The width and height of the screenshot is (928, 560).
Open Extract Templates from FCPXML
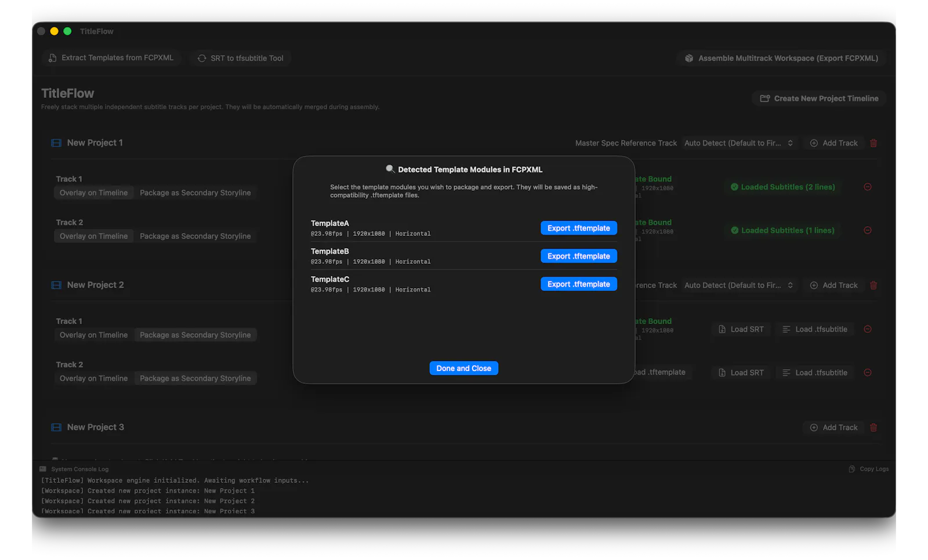point(111,58)
